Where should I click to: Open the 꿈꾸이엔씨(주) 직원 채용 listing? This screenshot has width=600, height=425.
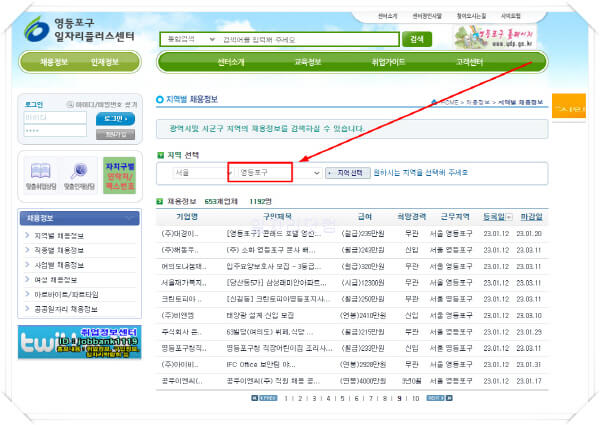tap(273, 381)
